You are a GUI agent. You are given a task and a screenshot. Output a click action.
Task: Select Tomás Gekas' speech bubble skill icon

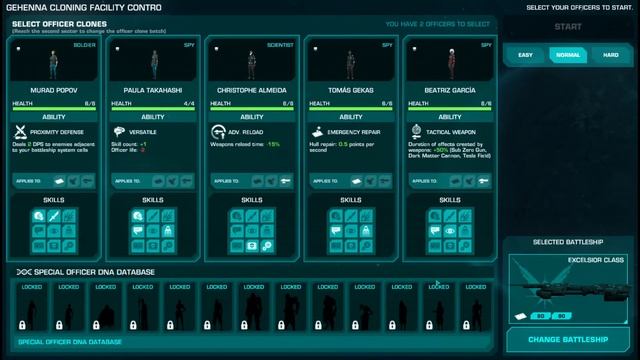[x=336, y=231]
